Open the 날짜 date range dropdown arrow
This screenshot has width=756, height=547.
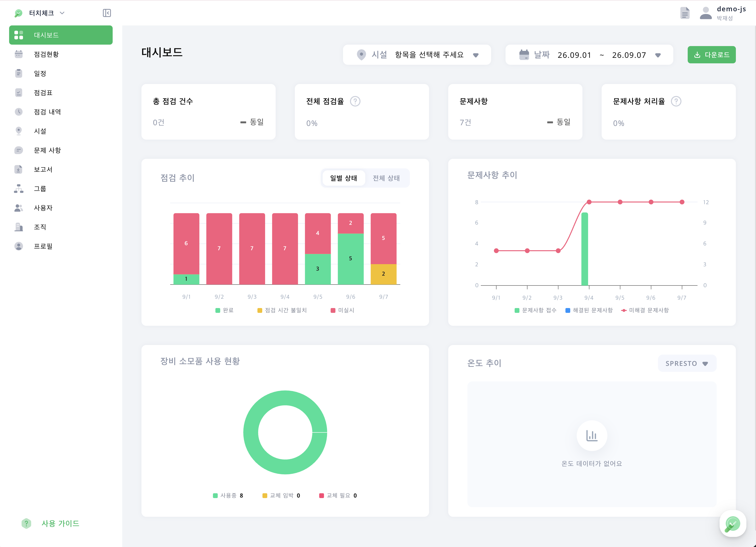coord(658,55)
